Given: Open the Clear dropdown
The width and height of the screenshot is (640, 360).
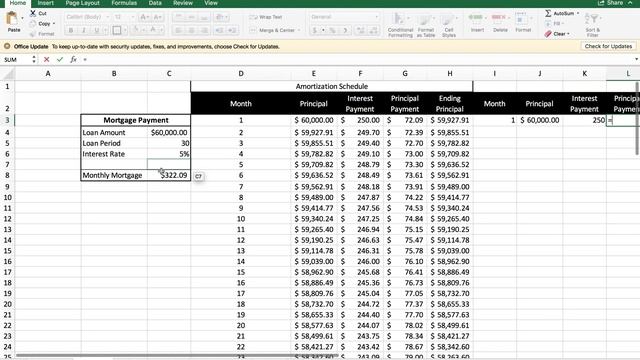Looking at the screenshot, I should [x=558, y=34].
